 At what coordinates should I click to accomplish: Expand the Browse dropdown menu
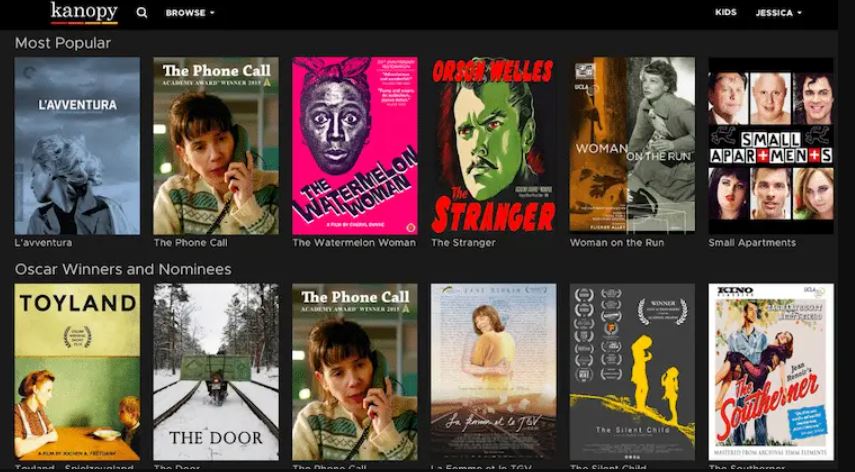(x=190, y=13)
